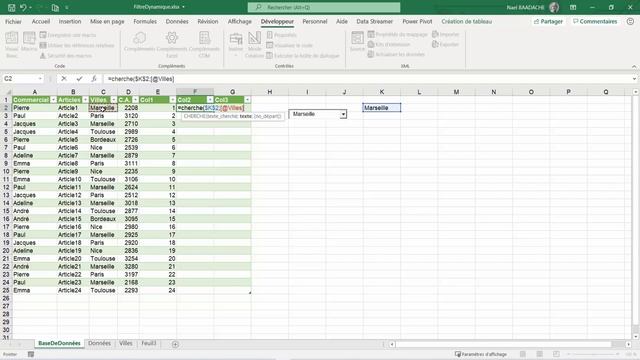Switch to the Villes sheet tab

[x=126, y=343]
